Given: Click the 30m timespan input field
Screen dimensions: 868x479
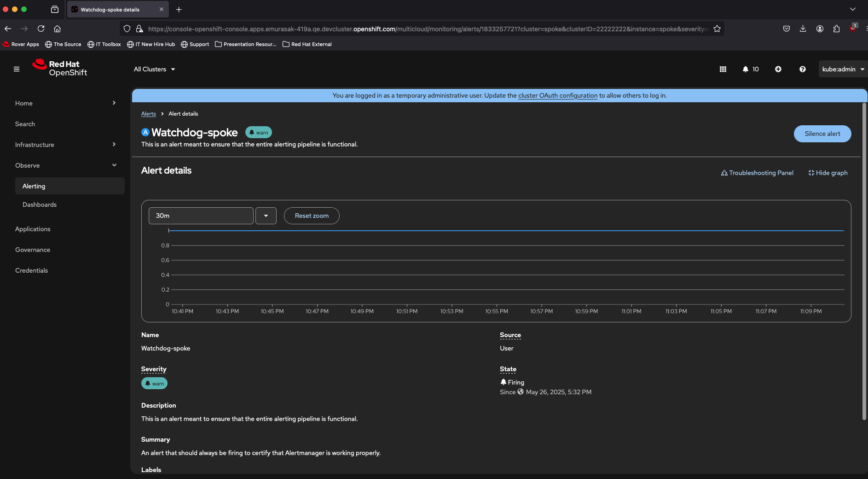Looking at the screenshot, I should [x=201, y=216].
